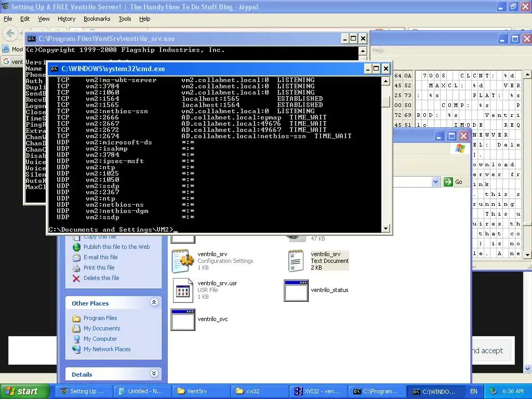
Task: Click the browser page scrollbar down arrow
Action: (528, 368)
